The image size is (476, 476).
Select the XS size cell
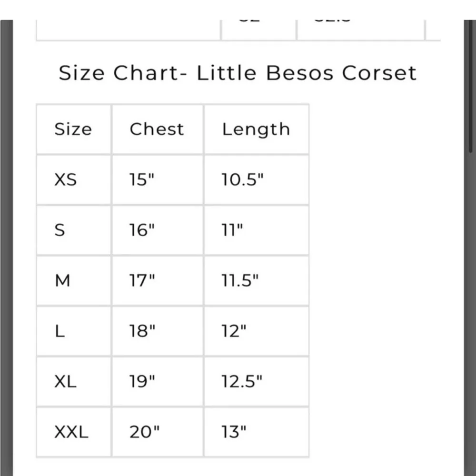(66, 180)
